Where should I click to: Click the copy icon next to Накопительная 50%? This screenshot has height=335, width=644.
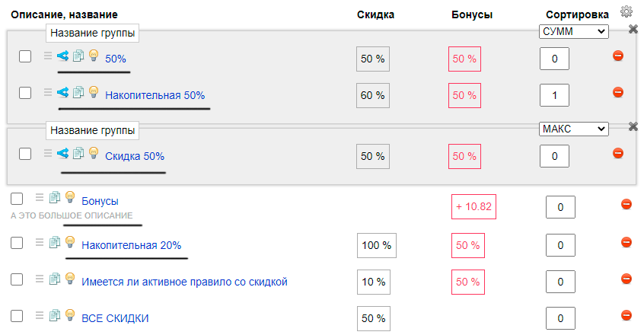[78, 92]
